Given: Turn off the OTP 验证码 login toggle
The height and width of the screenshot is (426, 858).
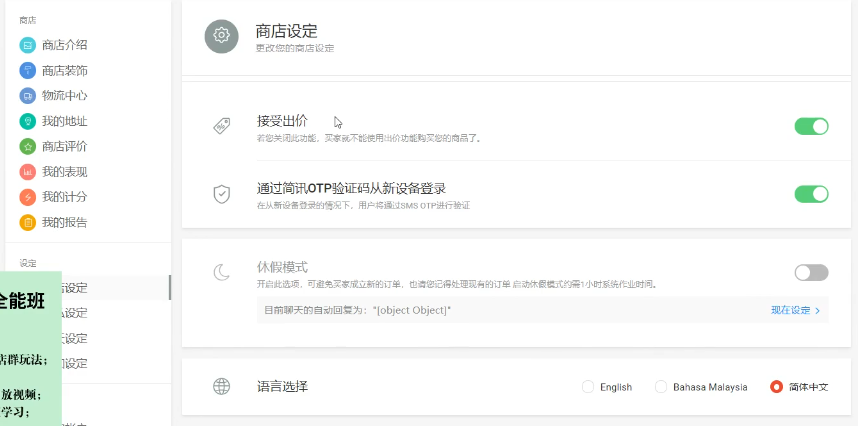Looking at the screenshot, I should [811, 194].
